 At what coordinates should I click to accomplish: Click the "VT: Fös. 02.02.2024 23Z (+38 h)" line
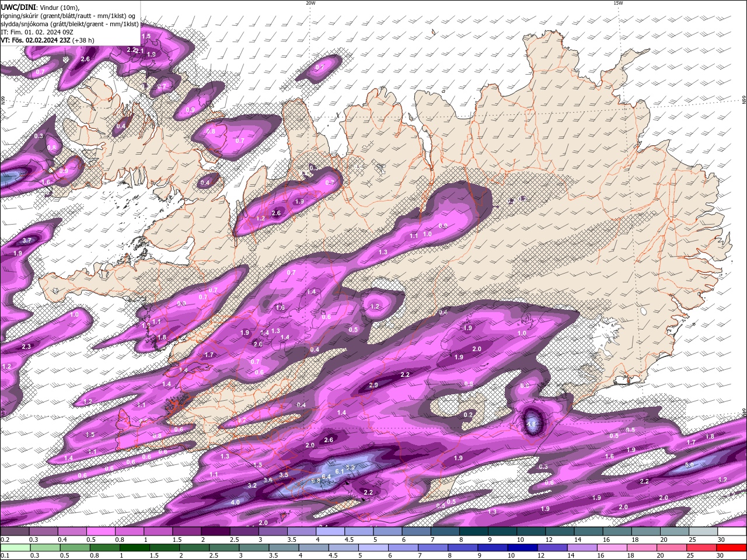47,40
